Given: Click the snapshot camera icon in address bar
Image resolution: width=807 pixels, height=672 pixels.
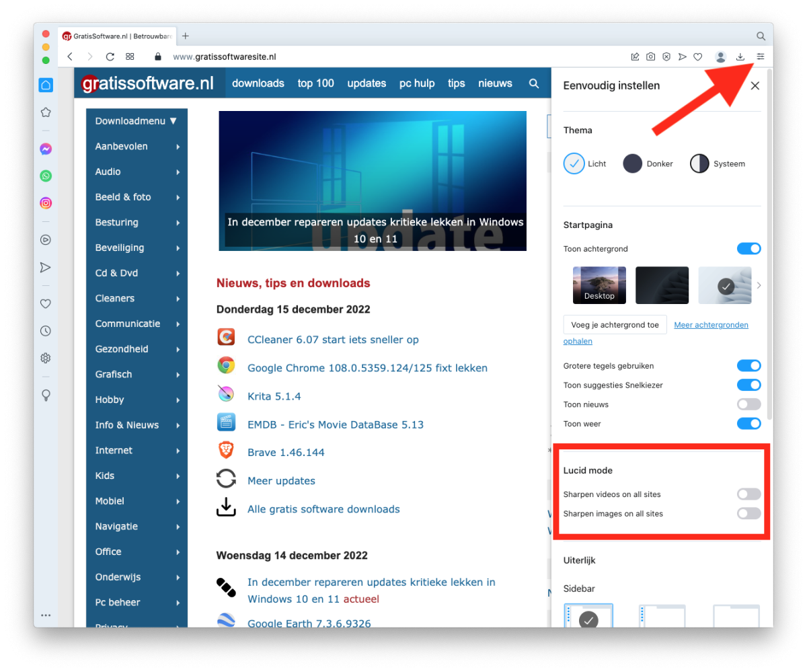Looking at the screenshot, I should click(650, 57).
